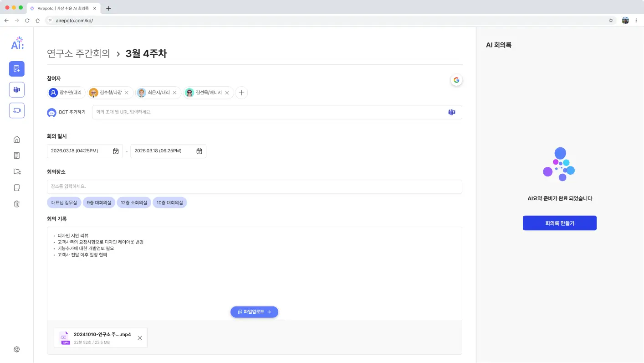Choose the 대표님 집무실 location chip

64,202
